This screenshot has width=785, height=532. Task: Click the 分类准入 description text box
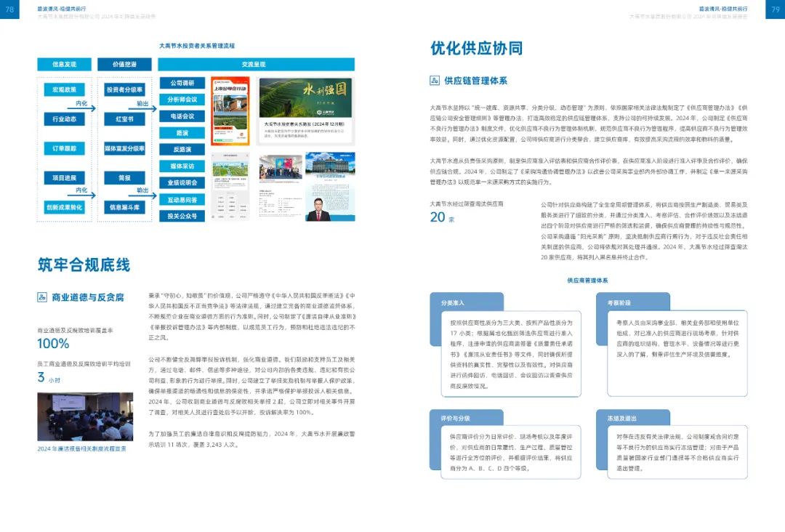511,354
